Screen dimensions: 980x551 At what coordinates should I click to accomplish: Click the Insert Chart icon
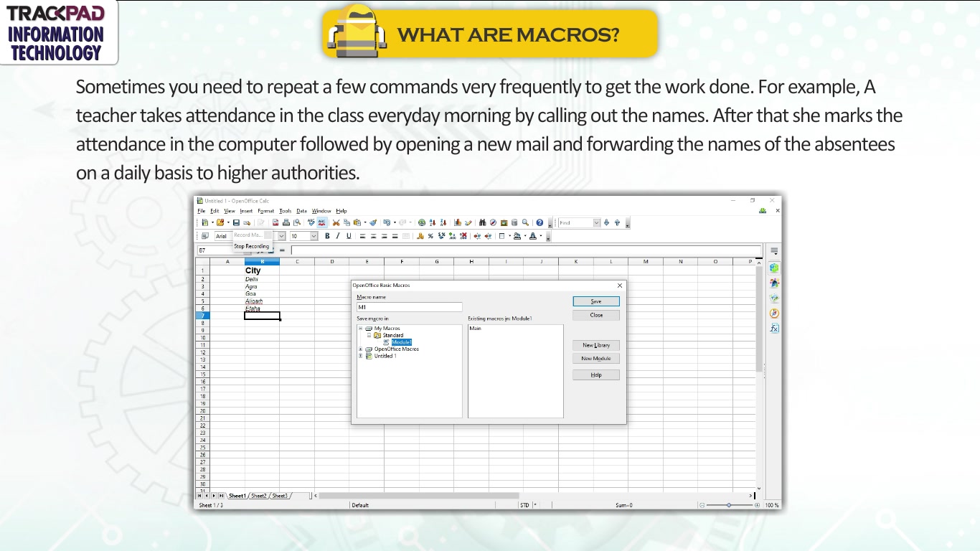[x=458, y=222]
